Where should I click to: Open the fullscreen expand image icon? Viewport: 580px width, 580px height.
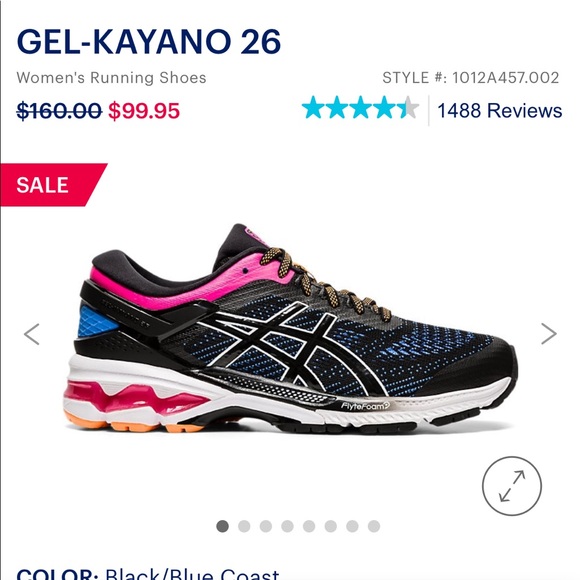click(512, 486)
